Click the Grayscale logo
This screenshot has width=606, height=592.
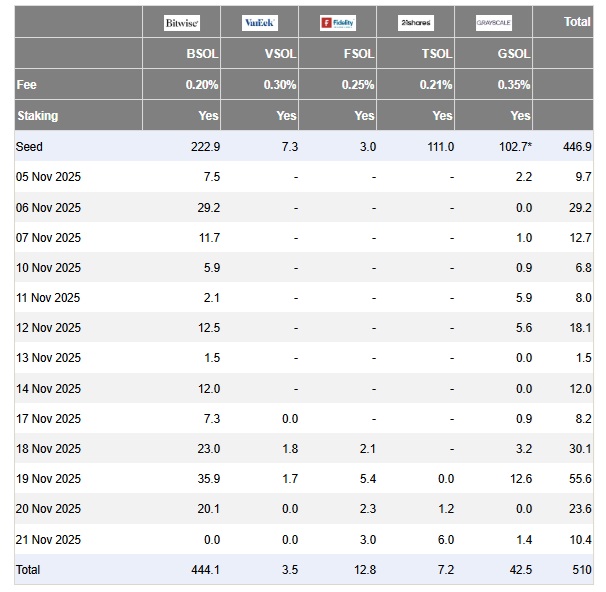point(494,23)
